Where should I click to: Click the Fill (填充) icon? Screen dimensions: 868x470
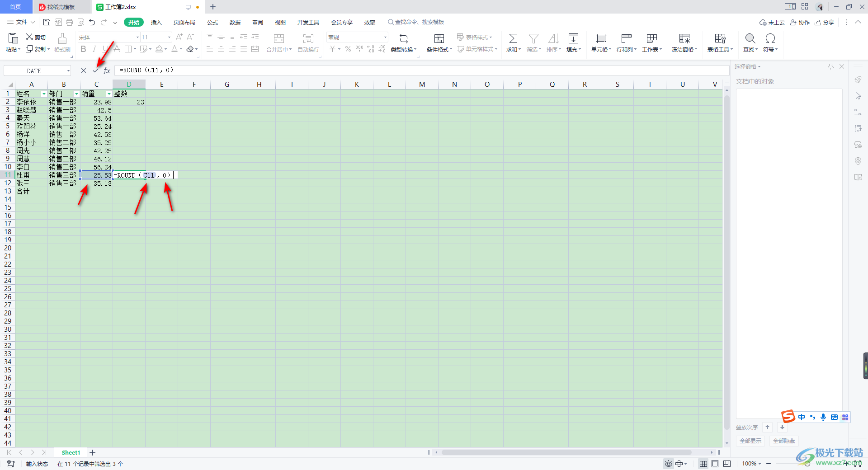pos(573,38)
